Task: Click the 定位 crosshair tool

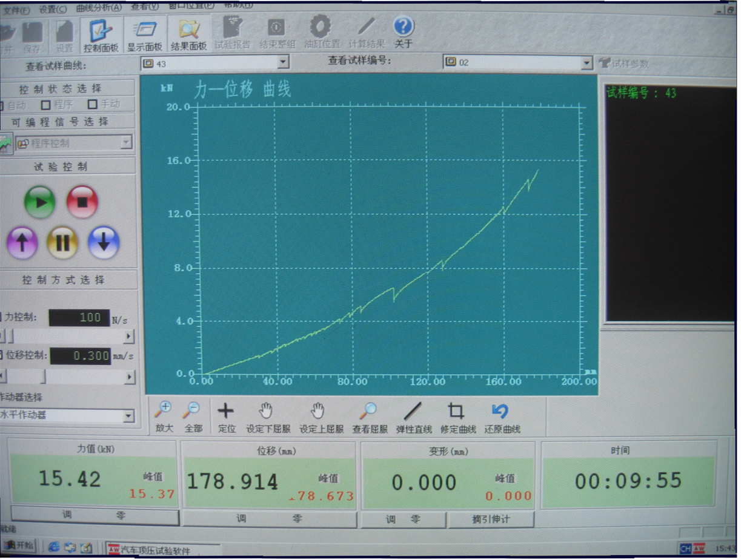Action: 226,412
